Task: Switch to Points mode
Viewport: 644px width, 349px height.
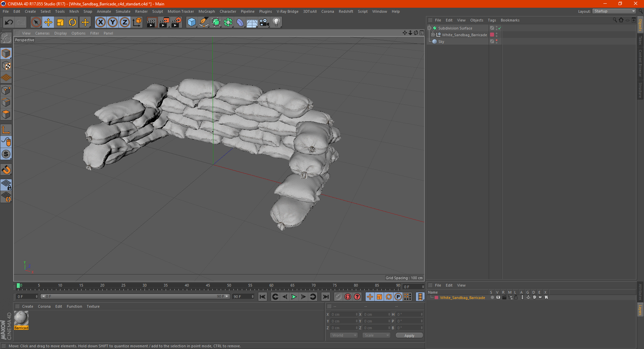Action: (x=6, y=90)
